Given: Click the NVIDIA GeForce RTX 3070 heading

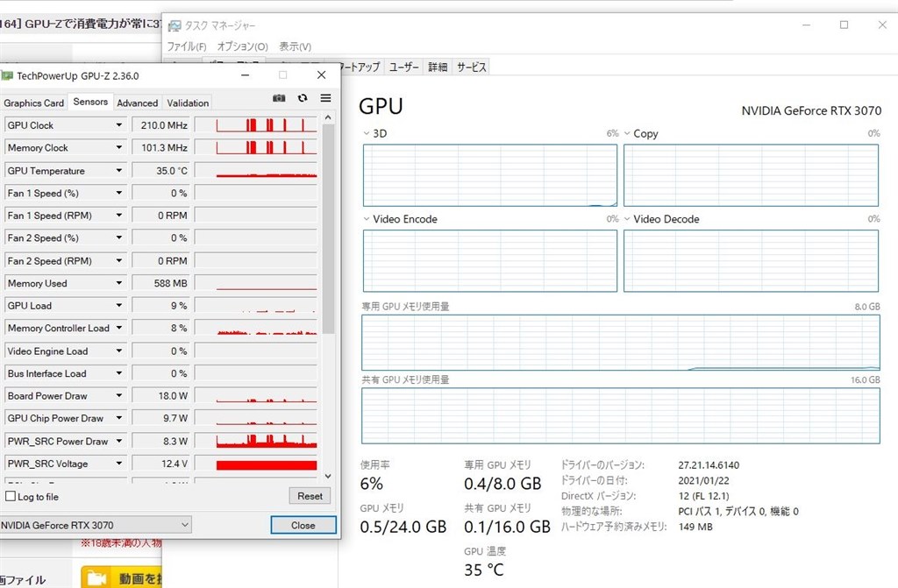Looking at the screenshot, I should coord(811,110).
